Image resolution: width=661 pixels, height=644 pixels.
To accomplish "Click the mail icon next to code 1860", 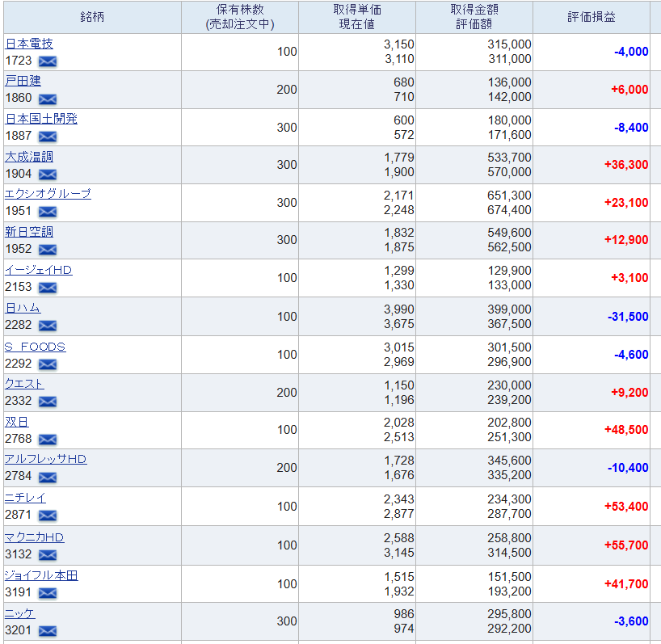I will tap(48, 99).
